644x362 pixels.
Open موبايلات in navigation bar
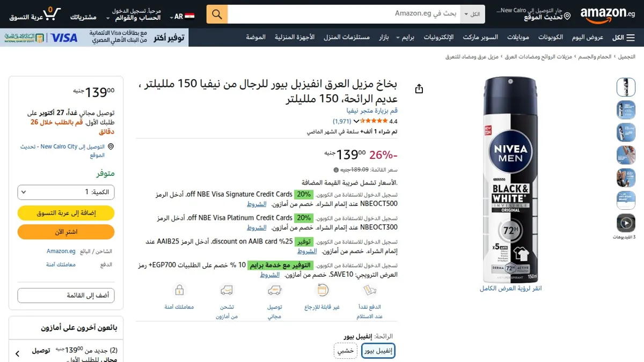[x=518, y=38]
